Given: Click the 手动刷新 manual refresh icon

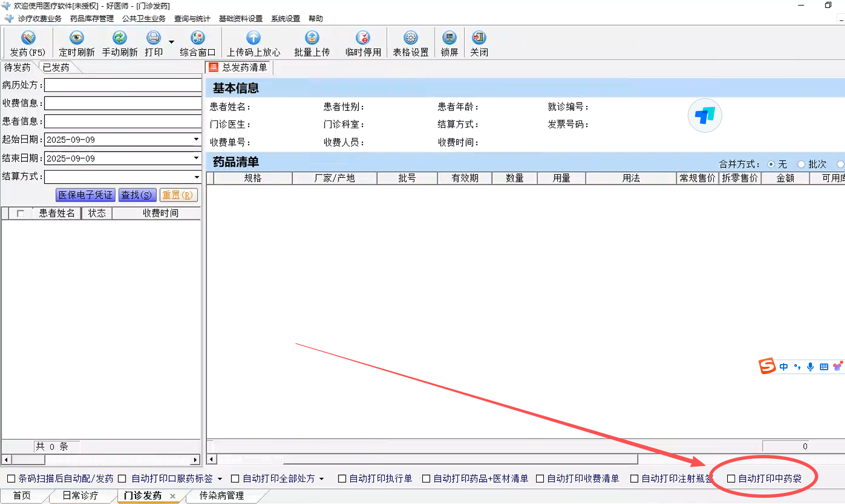Looking at the screenshot, I should tap(119, 38).
